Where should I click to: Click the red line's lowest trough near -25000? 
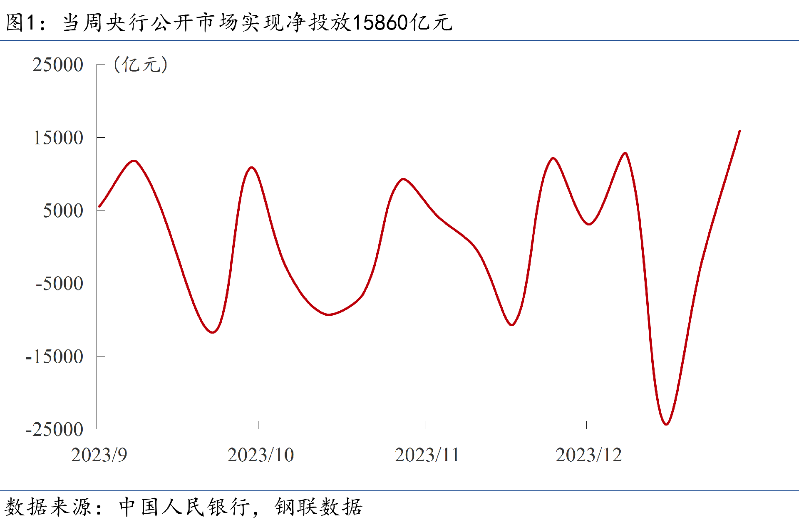point(666,424)
